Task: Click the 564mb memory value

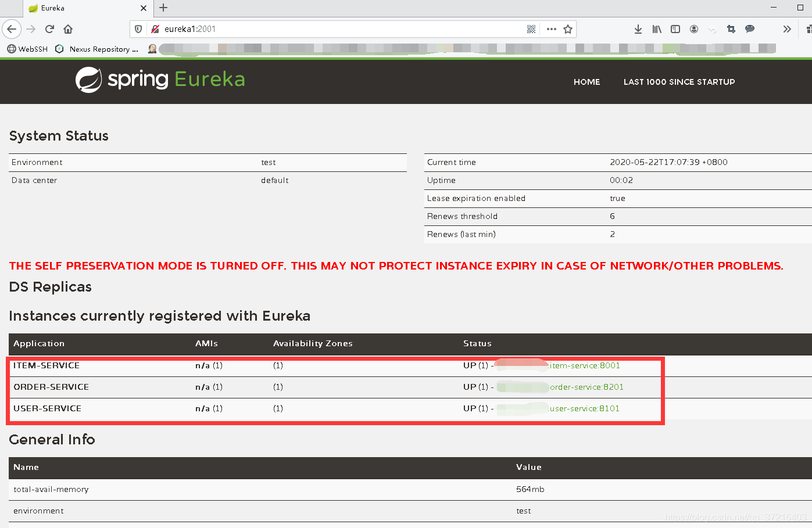Action: click(530, 490)
